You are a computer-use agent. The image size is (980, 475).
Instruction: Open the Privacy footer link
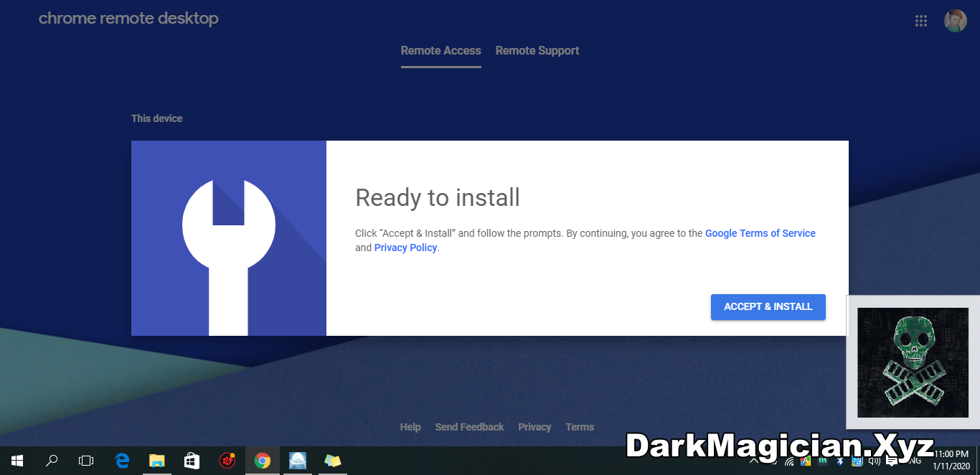click(534, 427)
